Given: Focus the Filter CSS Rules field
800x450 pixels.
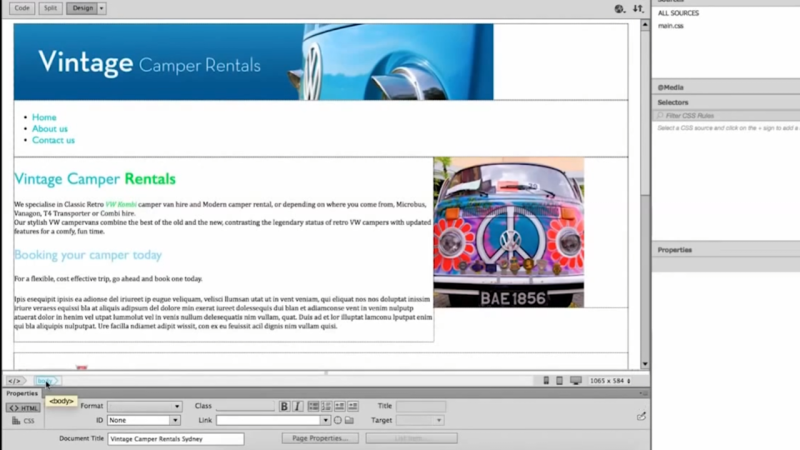Looking at the screenshot, I should 729,116.
